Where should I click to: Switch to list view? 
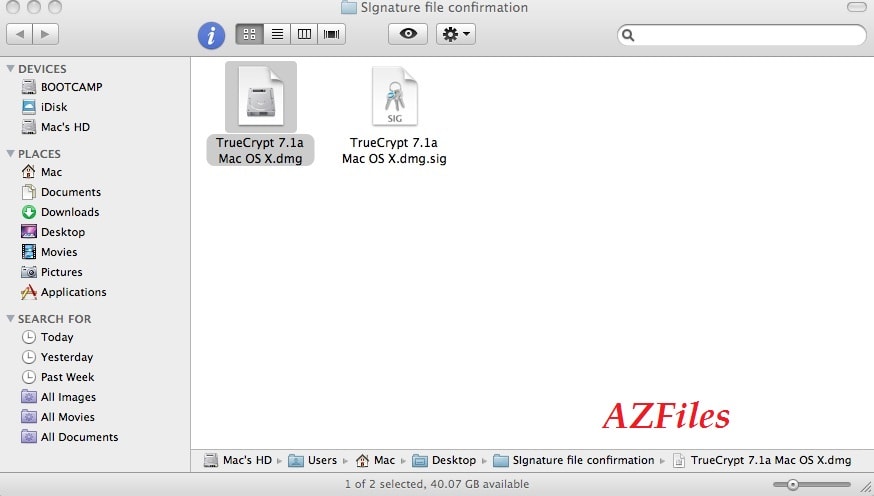[x=277, y=34]
